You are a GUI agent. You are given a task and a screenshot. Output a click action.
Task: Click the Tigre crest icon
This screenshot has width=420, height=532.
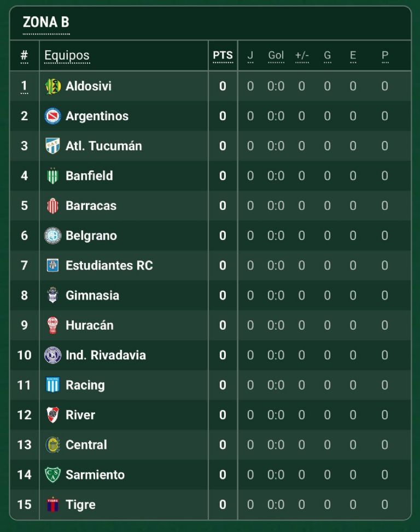point(52,504)
